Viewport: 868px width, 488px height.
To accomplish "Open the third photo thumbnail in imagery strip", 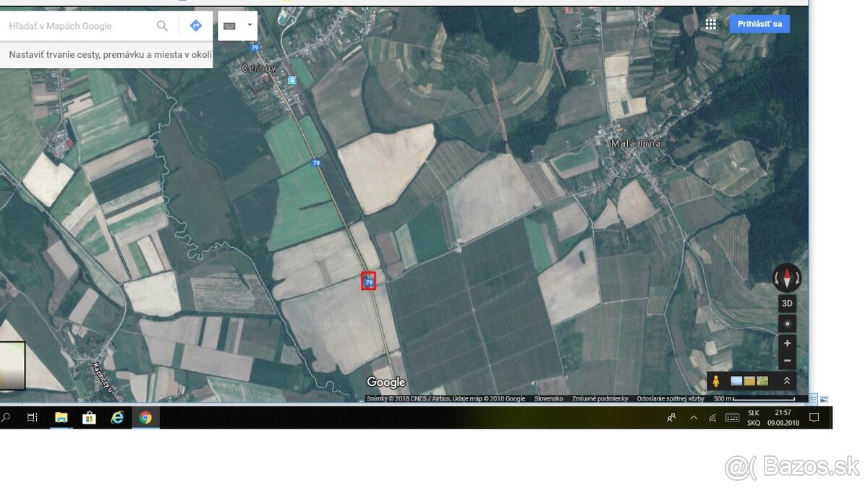I will (x=762, y=381).
